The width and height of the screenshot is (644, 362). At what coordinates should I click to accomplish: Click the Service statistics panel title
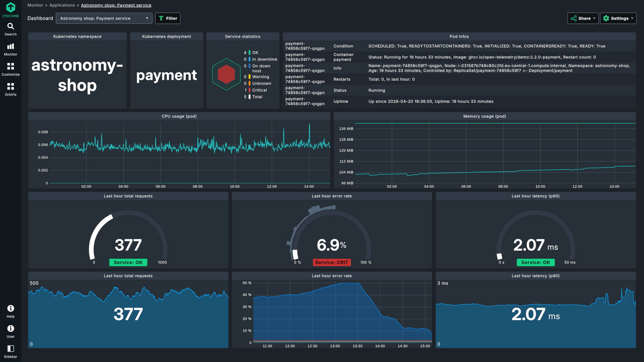pos(243,37)
